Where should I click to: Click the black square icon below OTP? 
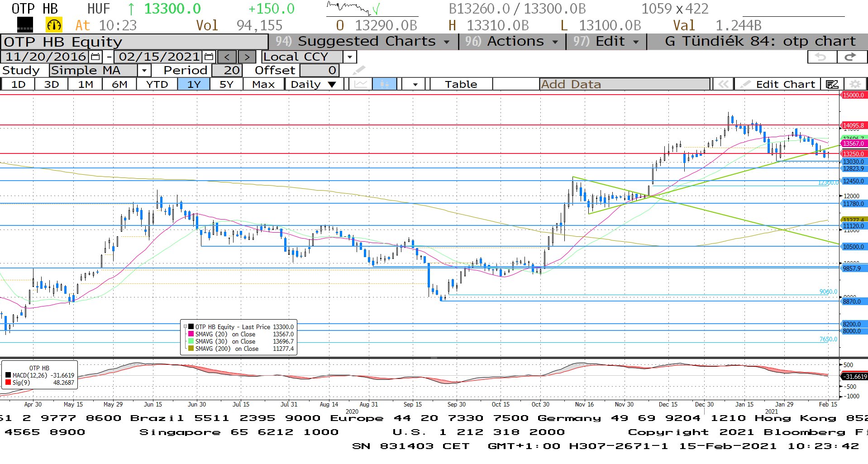[25, 25]
